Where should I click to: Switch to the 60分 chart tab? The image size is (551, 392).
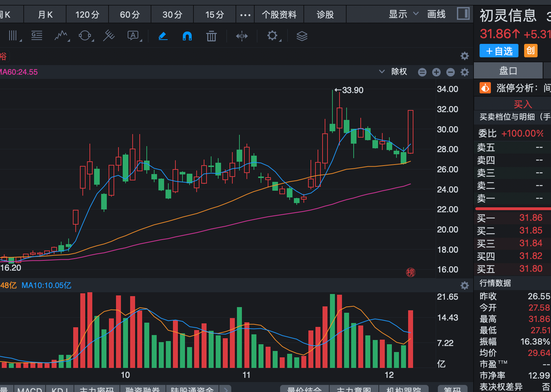coord(130,15)
